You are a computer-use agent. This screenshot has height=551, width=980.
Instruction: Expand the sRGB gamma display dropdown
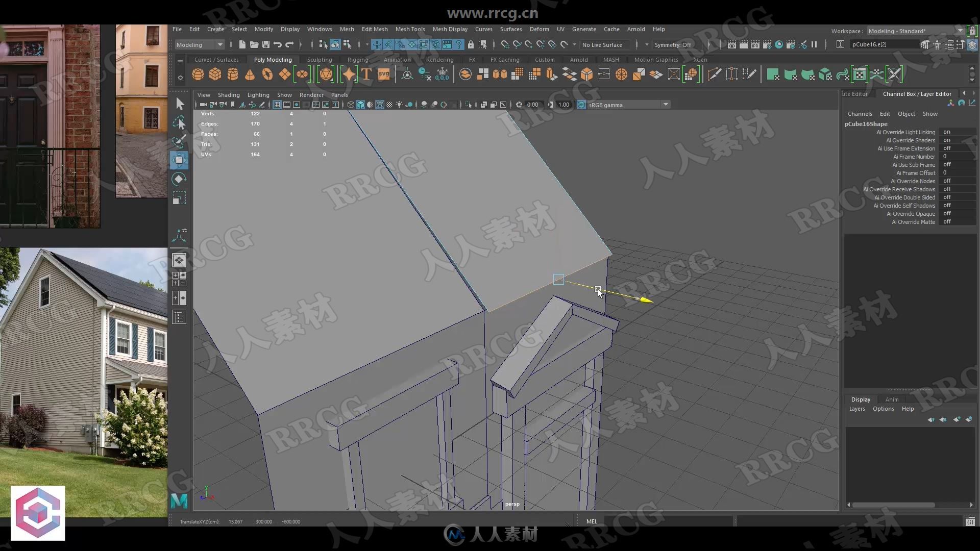[665, 104]
